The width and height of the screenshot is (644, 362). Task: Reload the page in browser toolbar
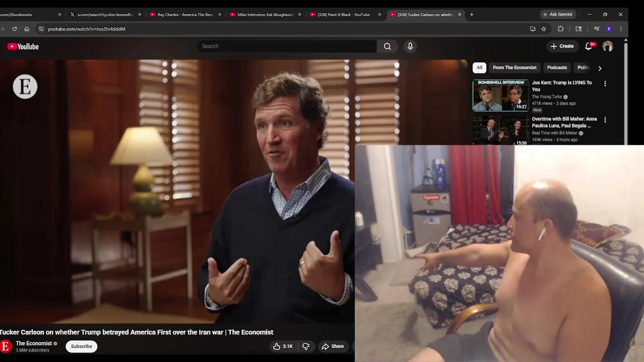[x=15, y=29]
